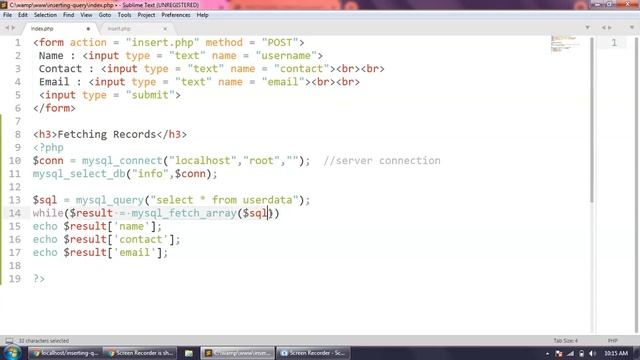This screenshot has height=360, width=640.
Task: Open the Edit menu
Action: [x=23, y=15]
